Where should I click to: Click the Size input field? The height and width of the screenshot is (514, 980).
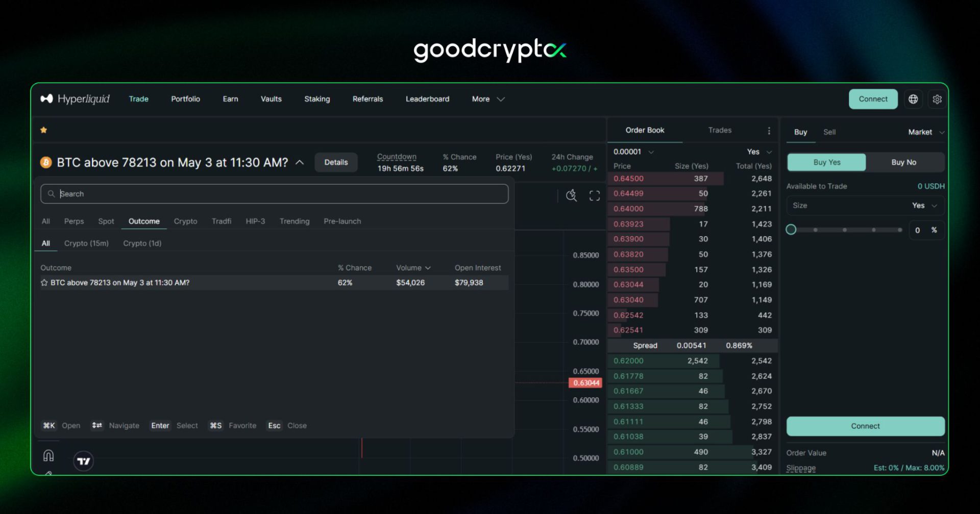[x=865, y=205]
